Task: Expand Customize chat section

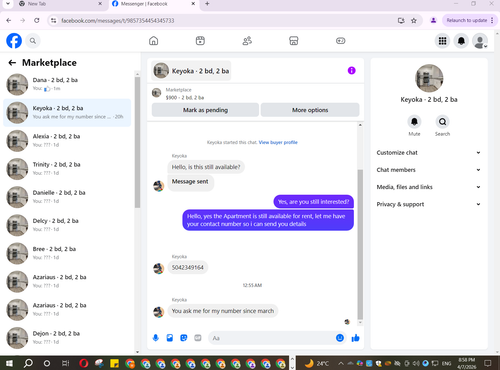Action: pyautogui.click(x=429, y=153)
